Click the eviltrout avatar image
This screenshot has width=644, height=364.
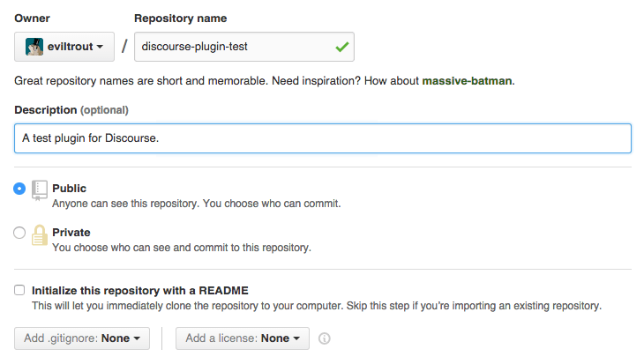tap(34, 47)
